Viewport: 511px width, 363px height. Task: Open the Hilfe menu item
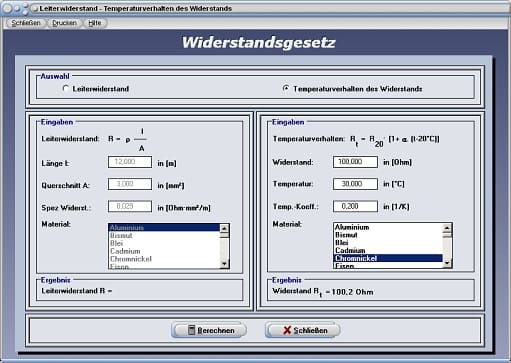[x=95, y=23]
